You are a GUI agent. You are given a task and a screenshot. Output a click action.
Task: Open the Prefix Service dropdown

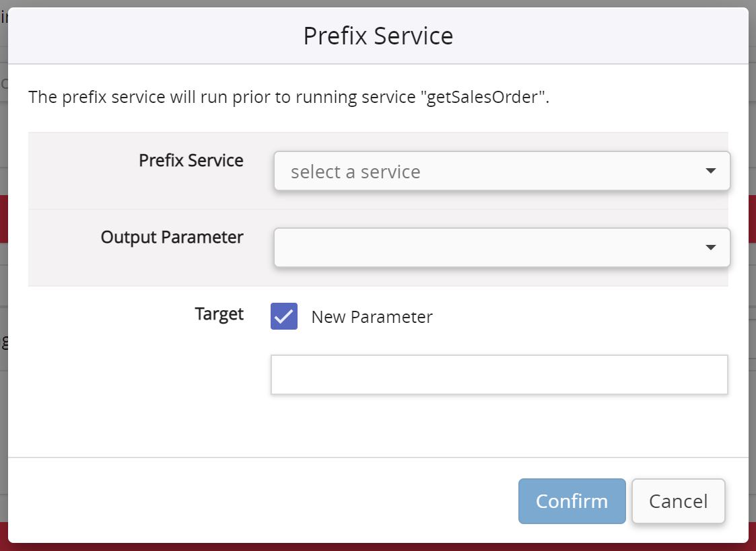(x=502, y=171)
